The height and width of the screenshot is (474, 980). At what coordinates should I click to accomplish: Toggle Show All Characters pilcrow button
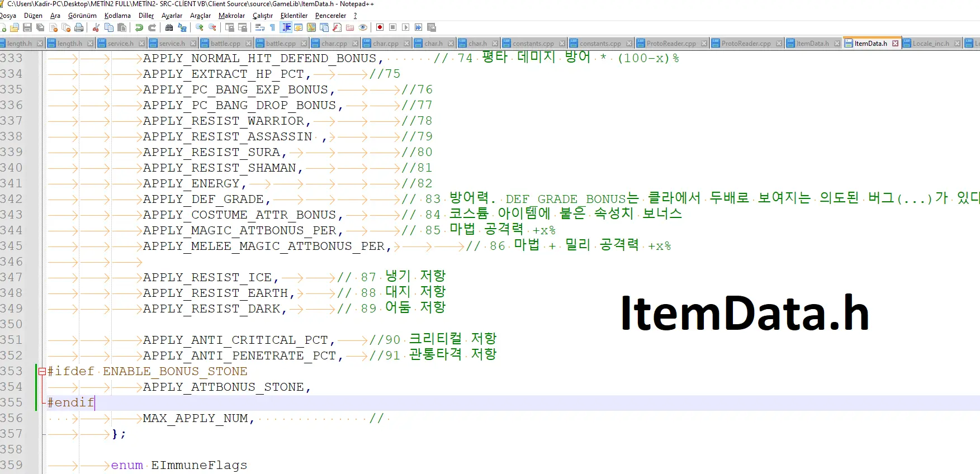click(273, 27)
